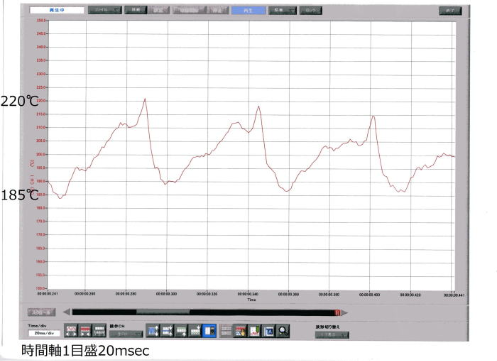Open the file dropdown in the top bar

tap(105, 10)
